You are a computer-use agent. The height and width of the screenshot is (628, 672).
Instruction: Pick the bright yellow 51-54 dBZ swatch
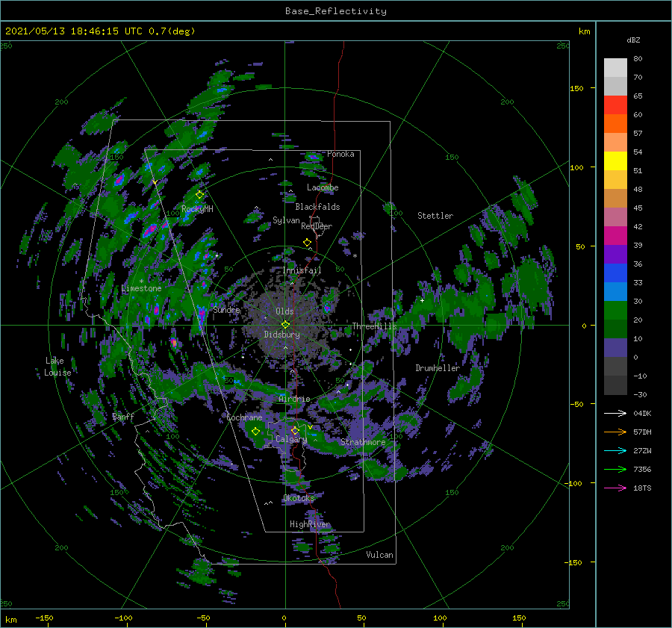(x=615, y=161)
